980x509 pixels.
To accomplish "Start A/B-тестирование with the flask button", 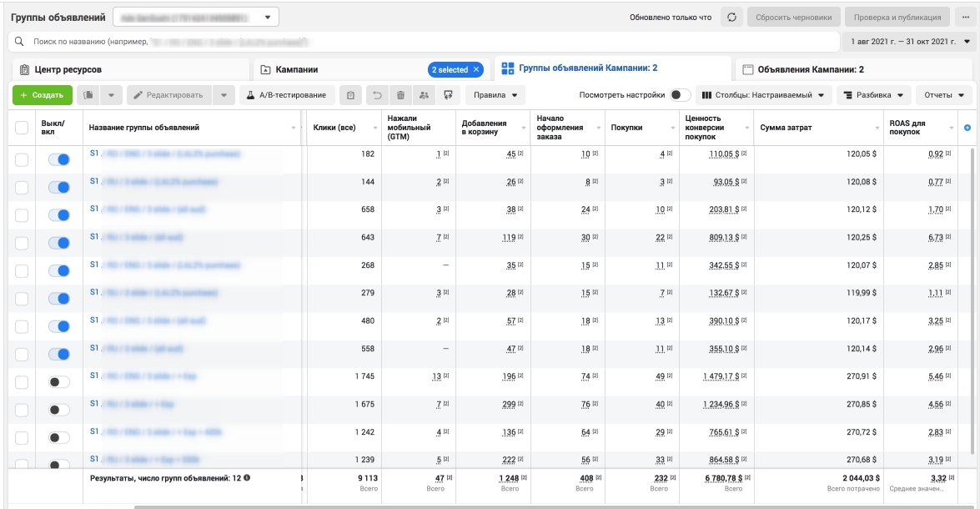I will (x=287, y=95).
